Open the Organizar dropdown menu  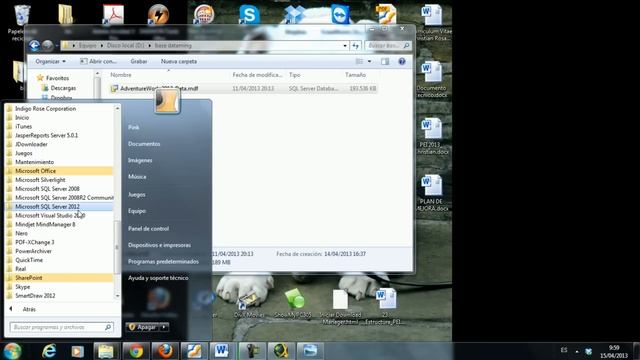pos(51,61)
